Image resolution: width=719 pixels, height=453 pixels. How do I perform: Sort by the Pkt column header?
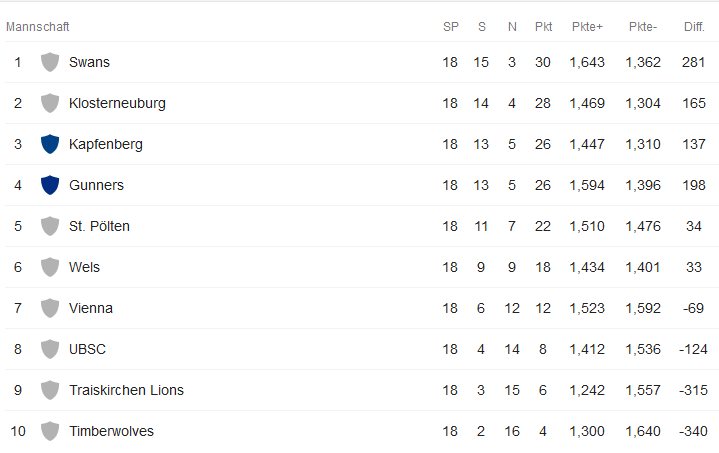point(544,26)
